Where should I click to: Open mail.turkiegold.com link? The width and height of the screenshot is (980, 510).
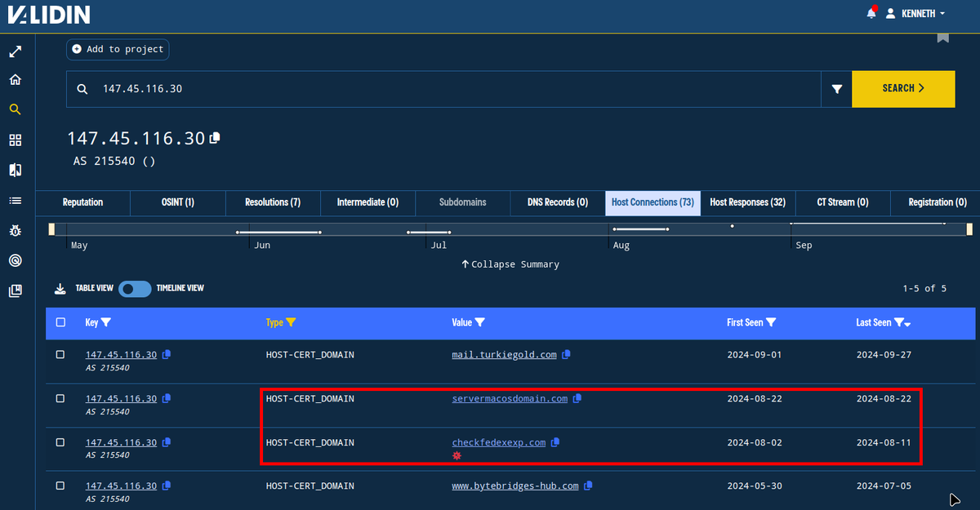[504, 355]
